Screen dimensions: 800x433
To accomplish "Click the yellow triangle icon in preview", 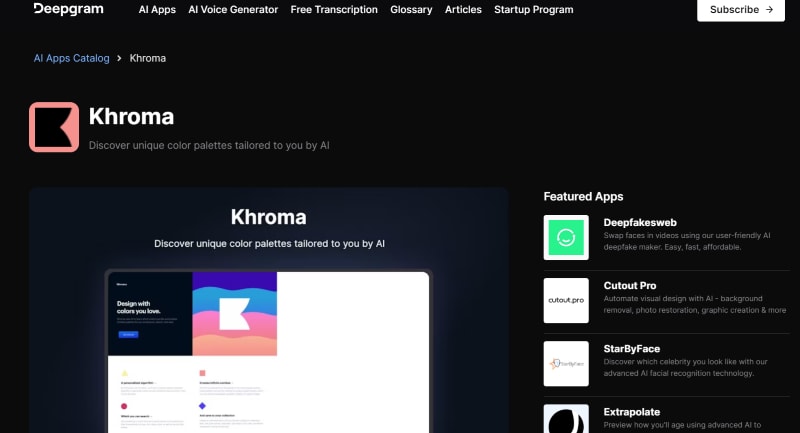I will click(124, 373).
